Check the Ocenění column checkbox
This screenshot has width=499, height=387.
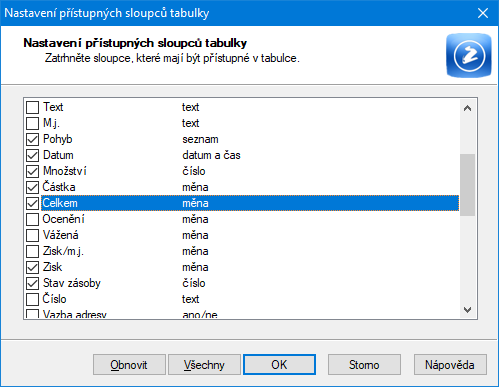[32, 219]
